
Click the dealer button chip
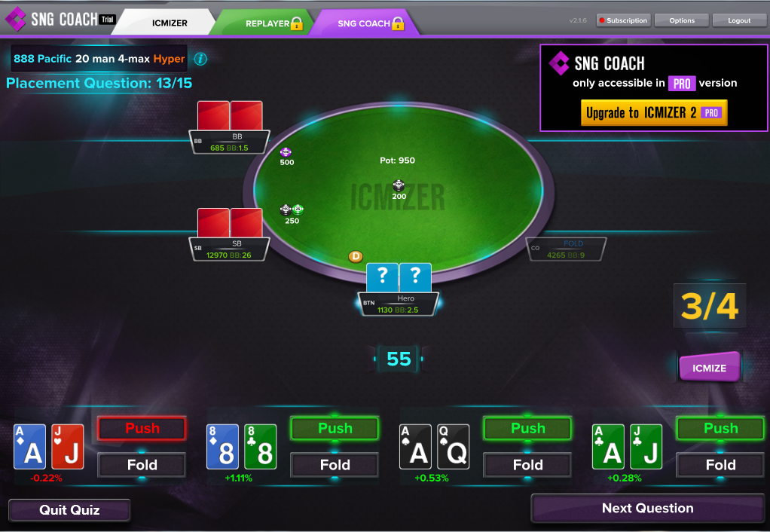point(356,256)
